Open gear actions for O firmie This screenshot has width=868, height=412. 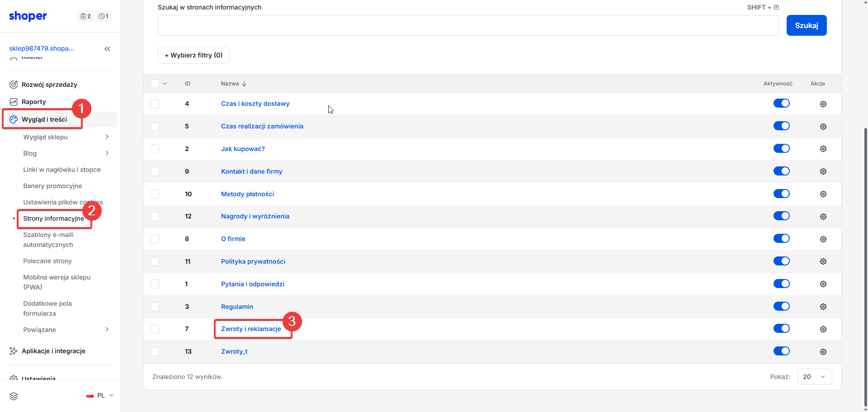coord(823,239)
